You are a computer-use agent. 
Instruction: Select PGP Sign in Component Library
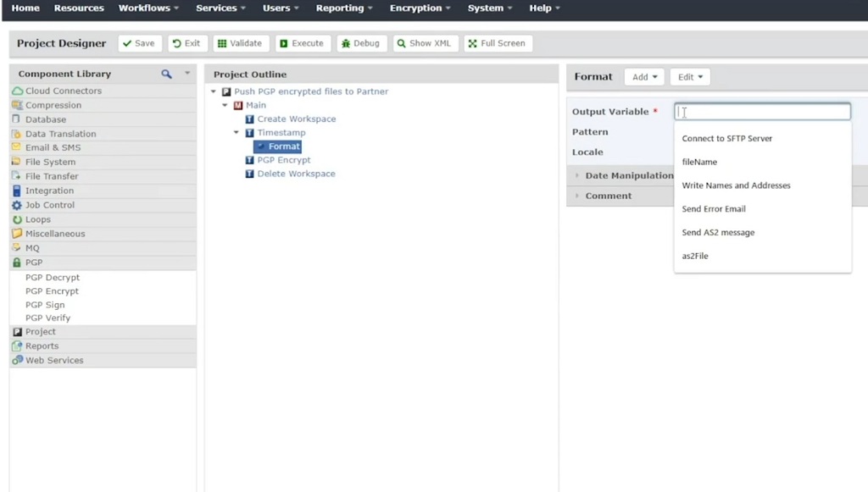point(45,305)
